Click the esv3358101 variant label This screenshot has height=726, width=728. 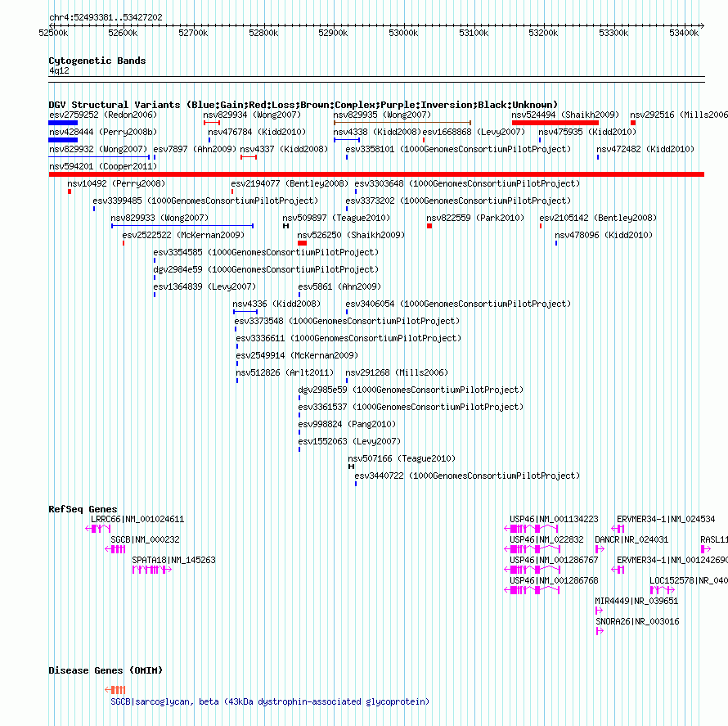click(x=458, y=149)
